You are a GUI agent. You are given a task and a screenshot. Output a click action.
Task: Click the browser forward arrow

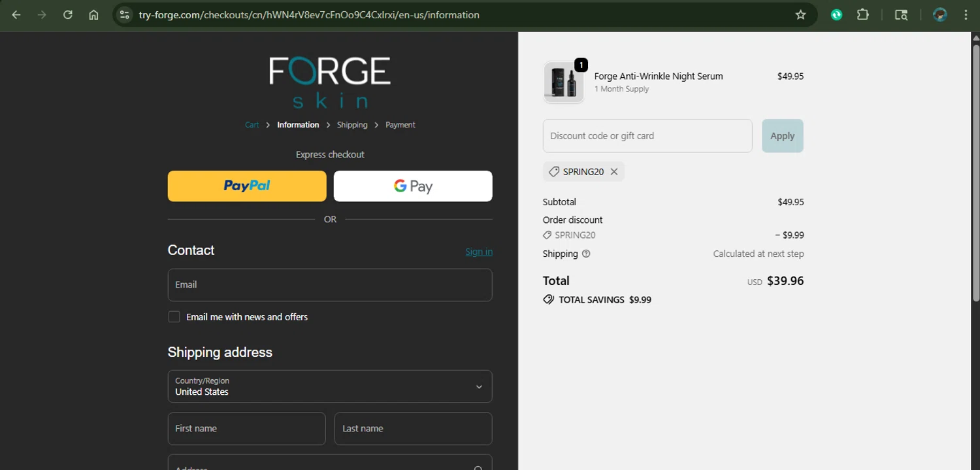pos(42,14)
